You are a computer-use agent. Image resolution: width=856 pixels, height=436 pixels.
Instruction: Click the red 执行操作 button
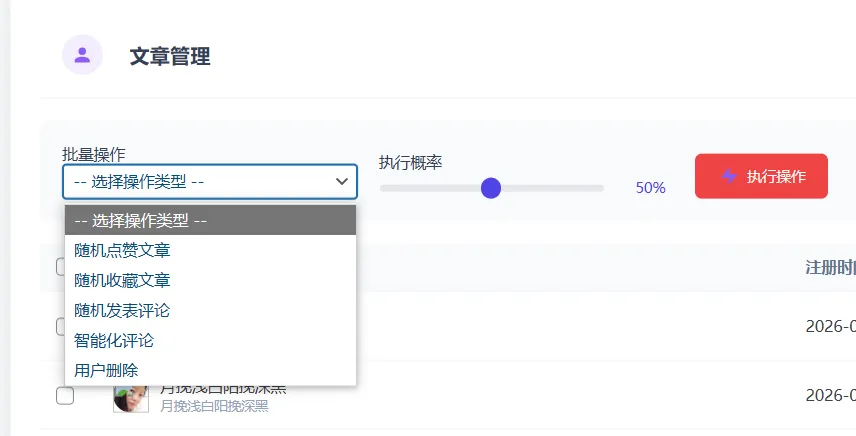click(x=761, y=176)
